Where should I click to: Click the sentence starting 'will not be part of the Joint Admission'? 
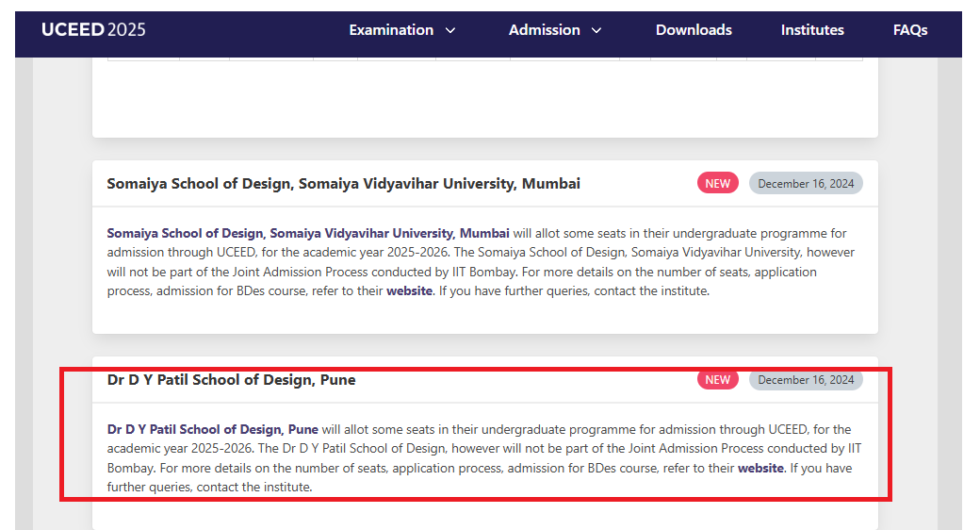(x=461, y=273)
